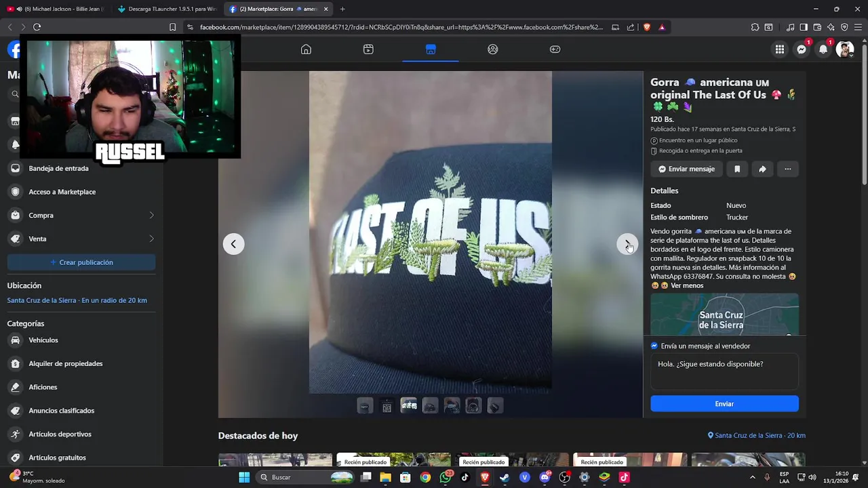
Task: Switch to the Michael Jackson Billie Jean tab
Action: (56, 9)
